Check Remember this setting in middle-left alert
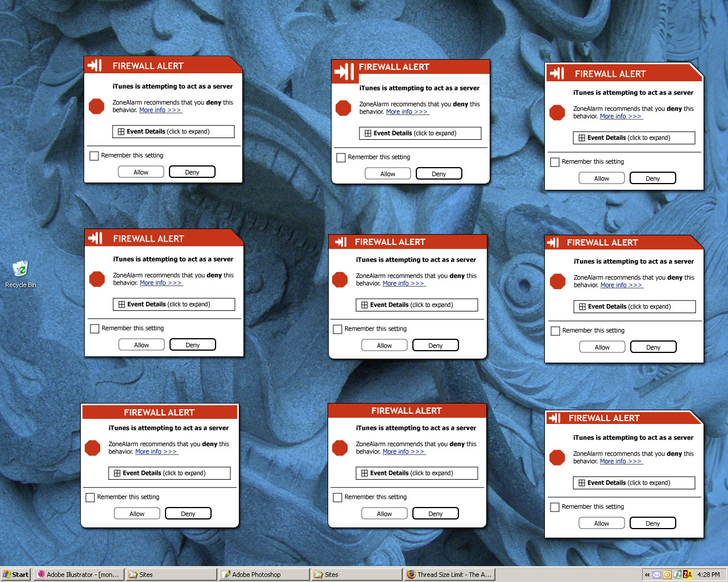This screenshot has width=728, height=582. tap(95, 329)
